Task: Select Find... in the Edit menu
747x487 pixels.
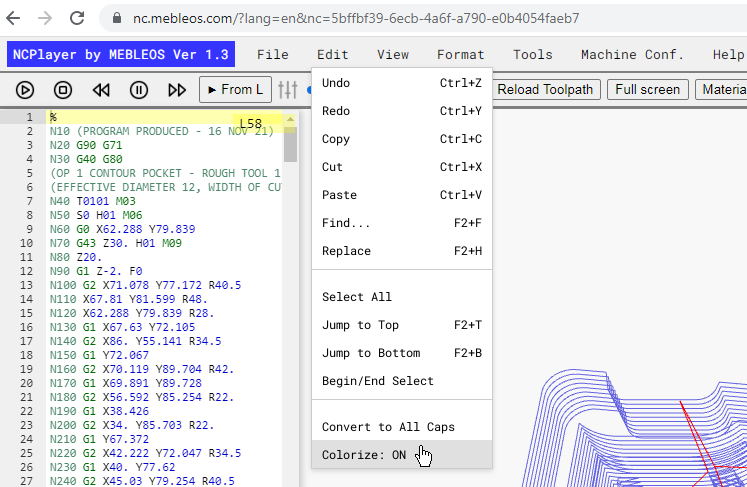Action: pos(402,223)
